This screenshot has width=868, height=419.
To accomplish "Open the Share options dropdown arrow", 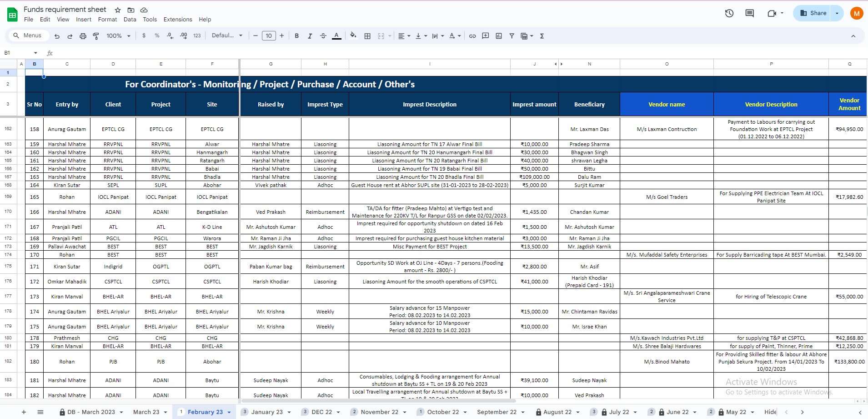I will [x=837, y=13].
